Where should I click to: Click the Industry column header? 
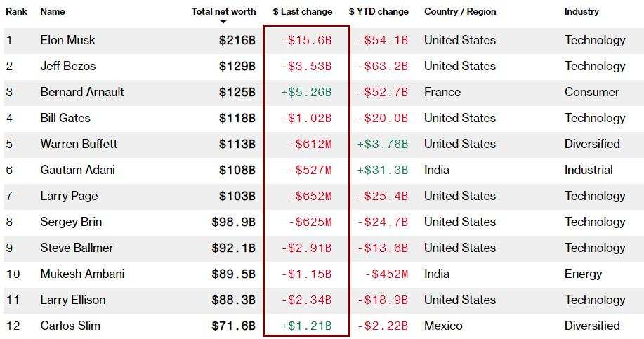(x=581, y=11)
